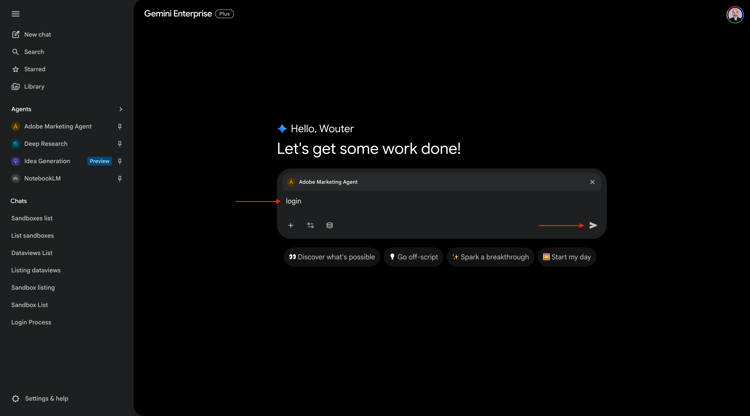Screen dimensions: 750x416
Task: Open the hamburger main menu
Action: pos(15,14)
